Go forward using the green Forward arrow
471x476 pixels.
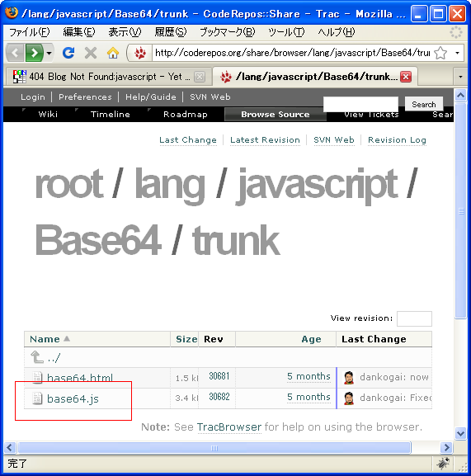tap(35, 53)
